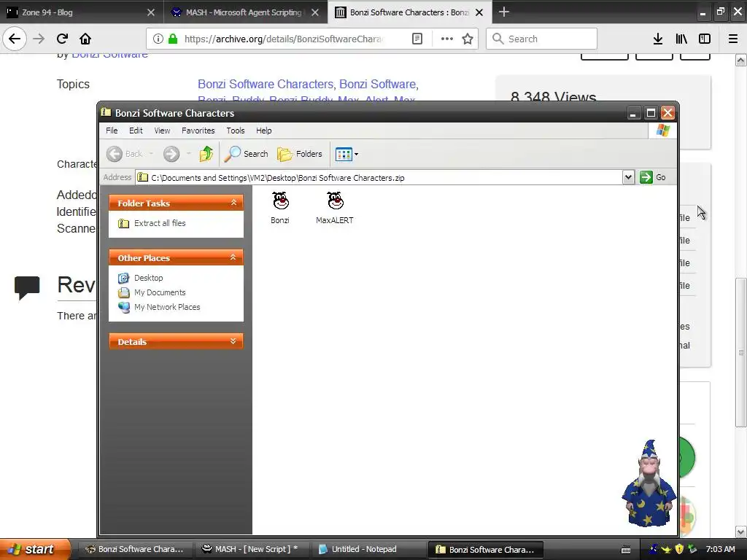Collapse the Other Places panel
This screenshot has height=560, width=747.
point(233,257)
